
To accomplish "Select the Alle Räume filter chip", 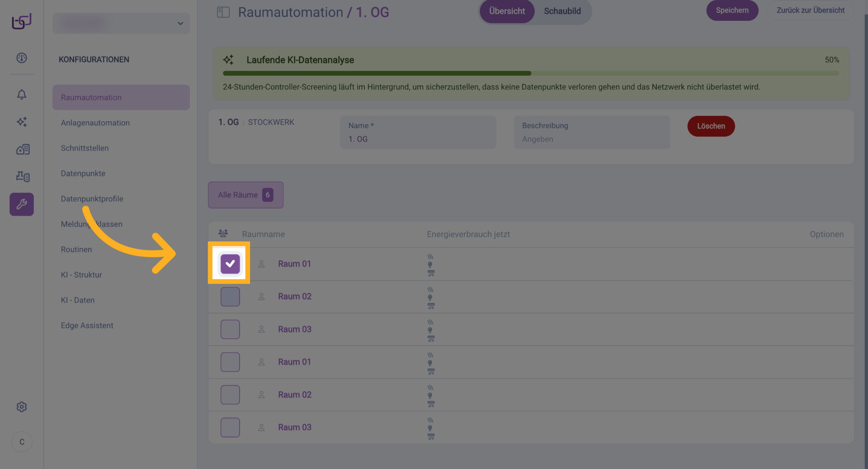I will [245, 195].
